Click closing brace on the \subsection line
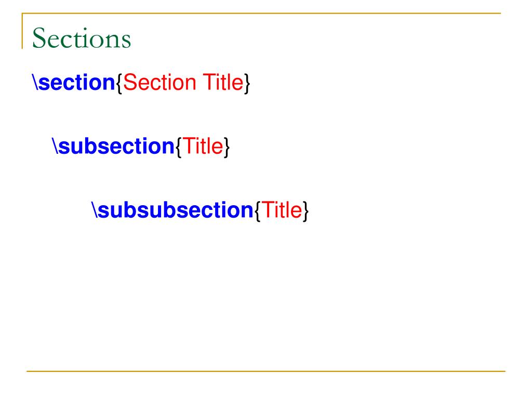Viewport: 532px width, 399px height. 227,147
